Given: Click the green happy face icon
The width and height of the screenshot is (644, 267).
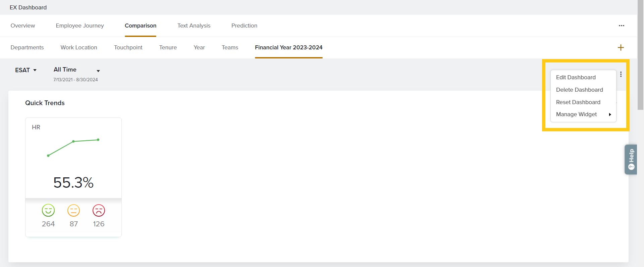Looking at the screenshot, I should pos(48,211).
